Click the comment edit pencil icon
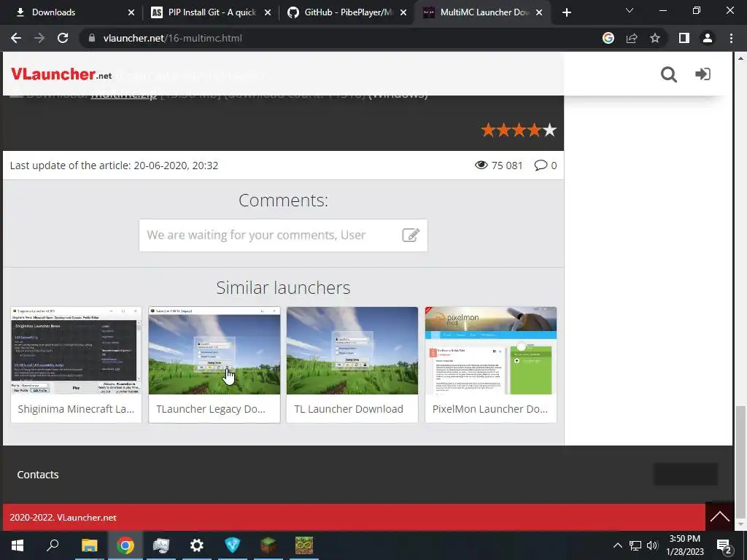Image resolution: width=747 pixels, height=560 pixels. [411, 235]
